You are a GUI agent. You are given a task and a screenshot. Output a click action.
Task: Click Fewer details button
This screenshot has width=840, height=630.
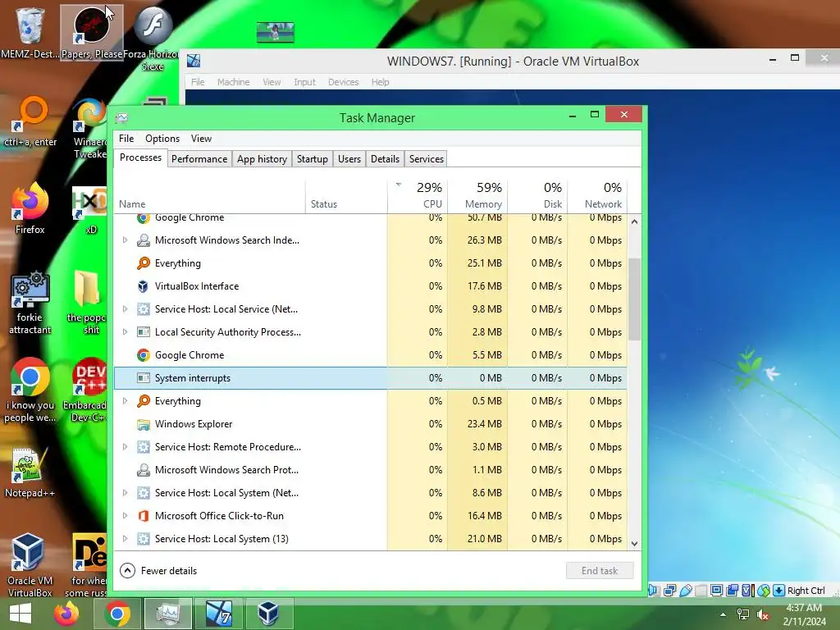[x=158, y=571]
